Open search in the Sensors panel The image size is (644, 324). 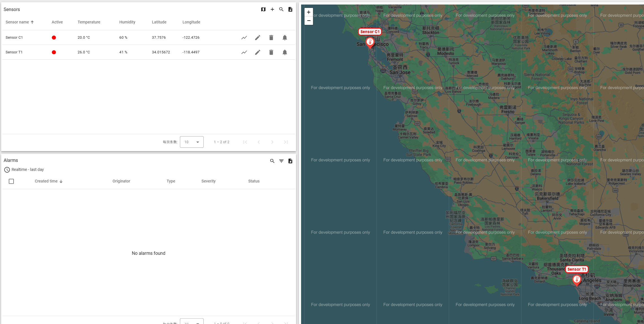point(281,9)
